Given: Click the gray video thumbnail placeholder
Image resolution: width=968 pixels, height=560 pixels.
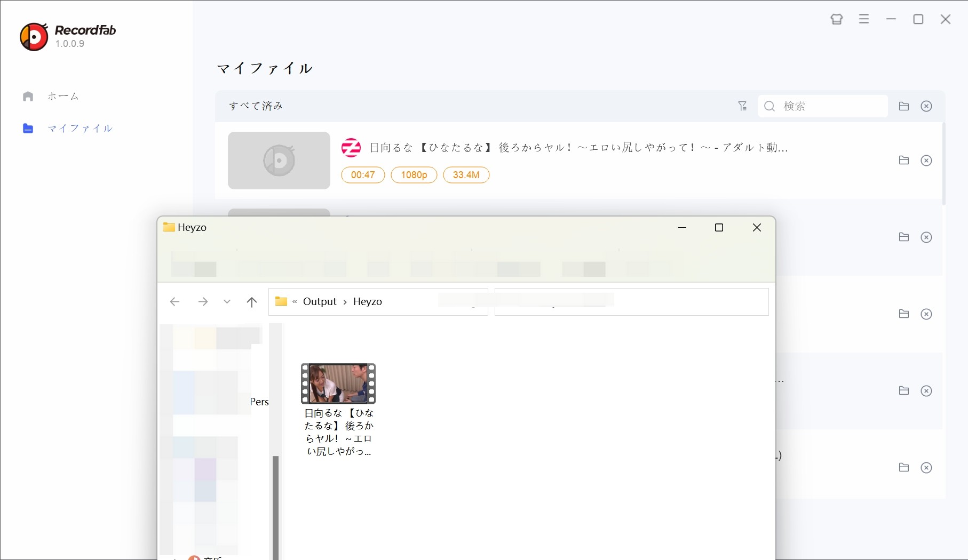Looking at the screenshot, I should (x=279, y=161).
